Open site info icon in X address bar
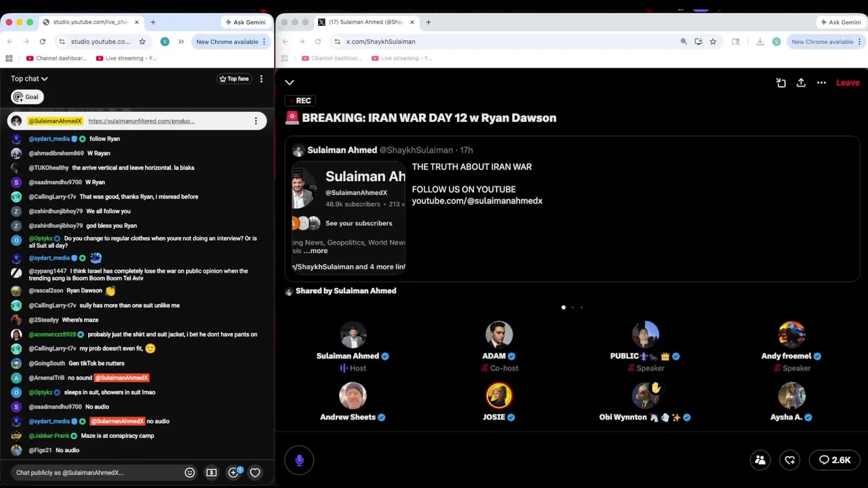868x488 pixels. point(337,41)
